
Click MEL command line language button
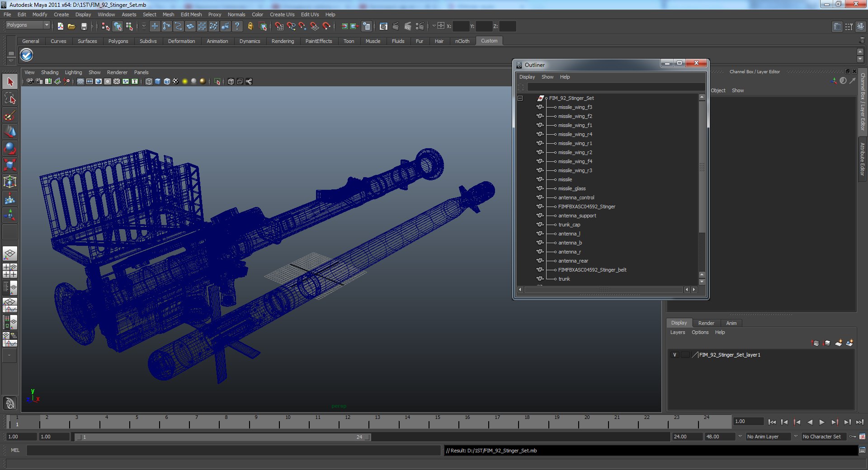pos(15,450)
